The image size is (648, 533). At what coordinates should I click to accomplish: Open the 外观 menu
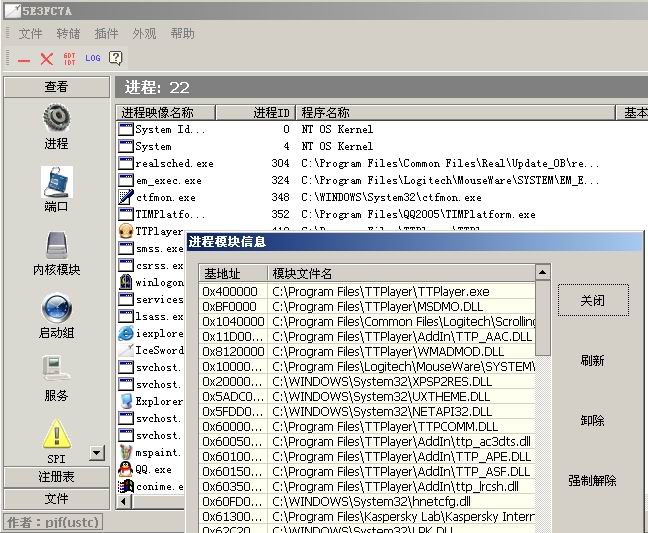(144, 33)
